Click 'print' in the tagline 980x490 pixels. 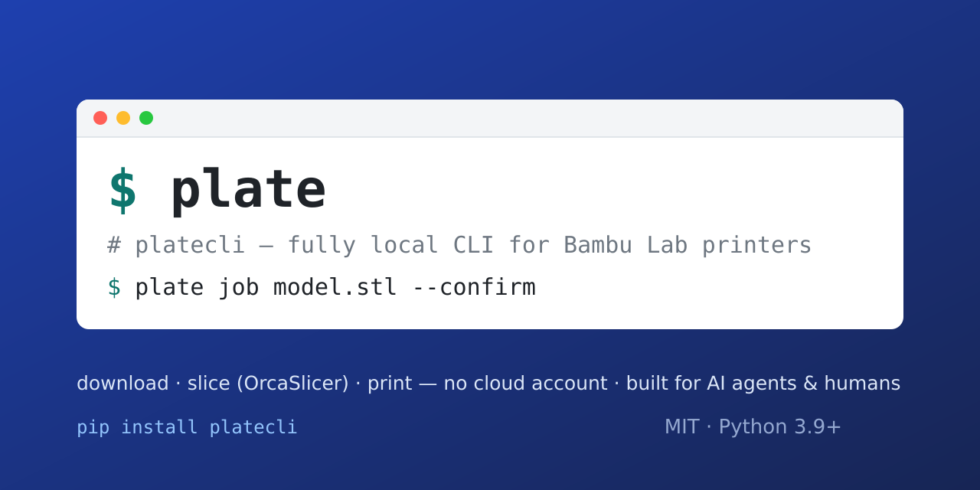tap(390, 384)
